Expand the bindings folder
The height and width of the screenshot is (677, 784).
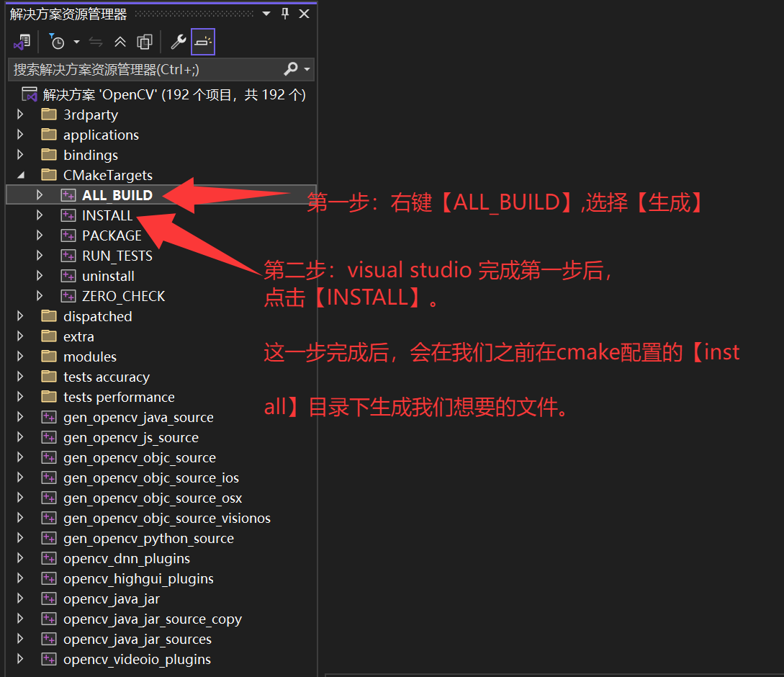point(20,155)
